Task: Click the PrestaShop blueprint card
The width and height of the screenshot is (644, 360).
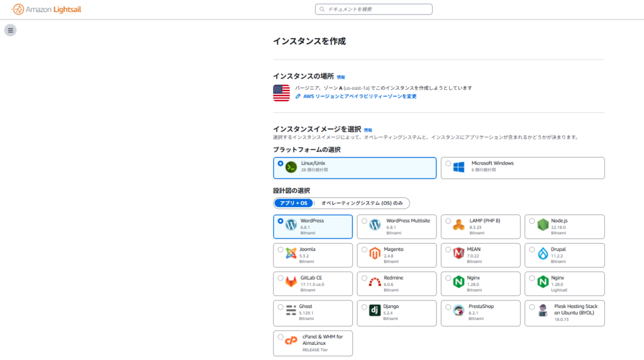Action: [x=480, y=314]
